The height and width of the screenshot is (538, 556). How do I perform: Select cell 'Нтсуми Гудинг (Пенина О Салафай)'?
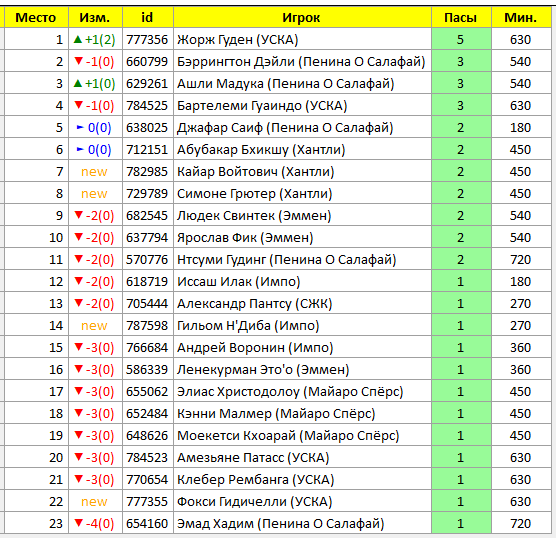click(x=302, y=259)
